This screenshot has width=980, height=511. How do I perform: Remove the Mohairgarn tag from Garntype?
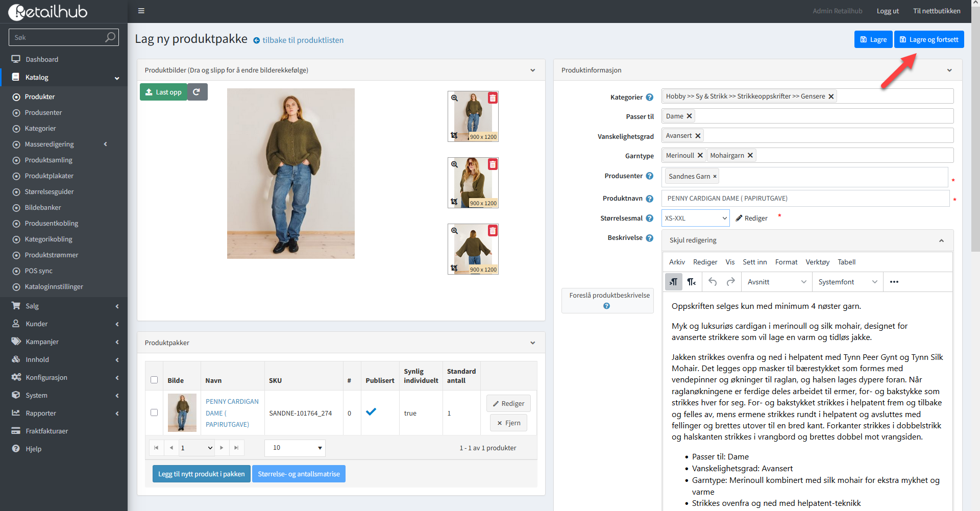pyautogui.click(x=750, y=156)
